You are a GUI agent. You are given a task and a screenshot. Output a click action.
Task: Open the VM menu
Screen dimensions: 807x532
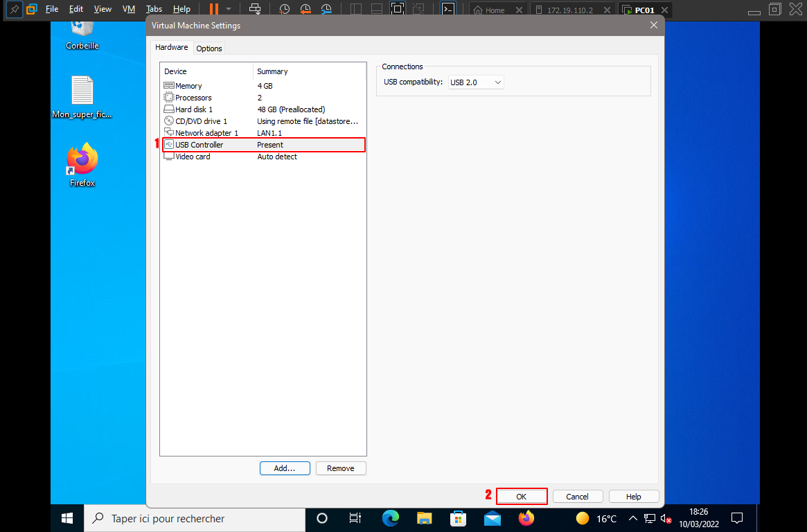tap(129, 10)
